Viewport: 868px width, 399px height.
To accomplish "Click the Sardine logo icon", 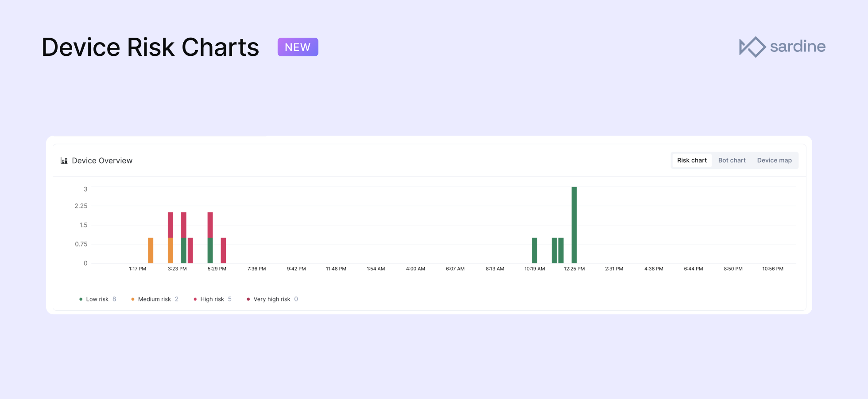I will coord(752,47).
